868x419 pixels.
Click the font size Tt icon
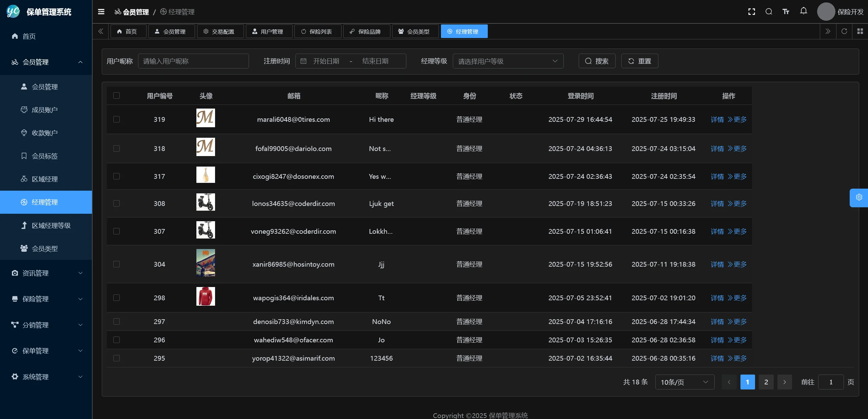pos(786,12)
